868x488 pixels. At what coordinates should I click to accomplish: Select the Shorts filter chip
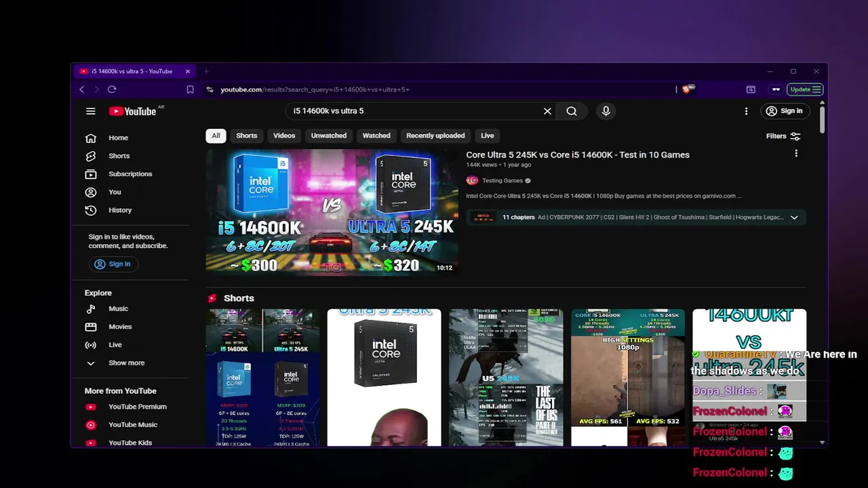[x=246, y=136]
